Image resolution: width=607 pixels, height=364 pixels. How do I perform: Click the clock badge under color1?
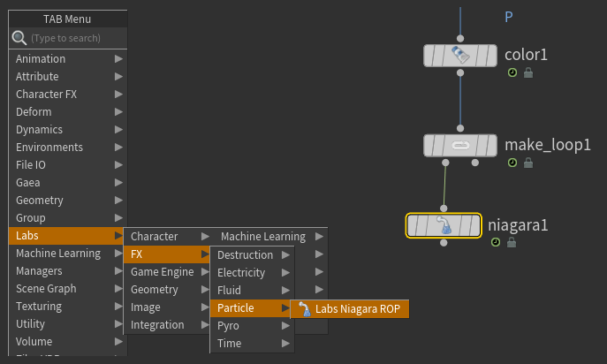512,73
